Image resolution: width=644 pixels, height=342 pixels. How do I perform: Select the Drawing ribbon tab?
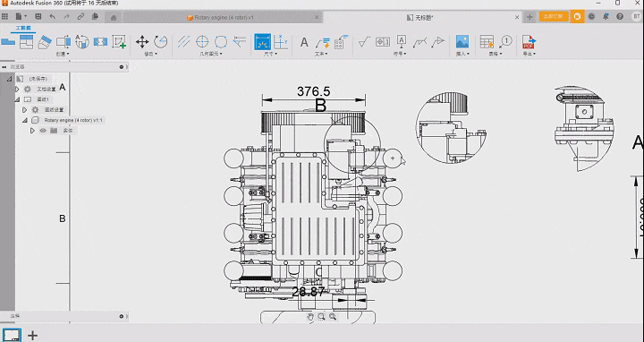[x=23, y=28]
